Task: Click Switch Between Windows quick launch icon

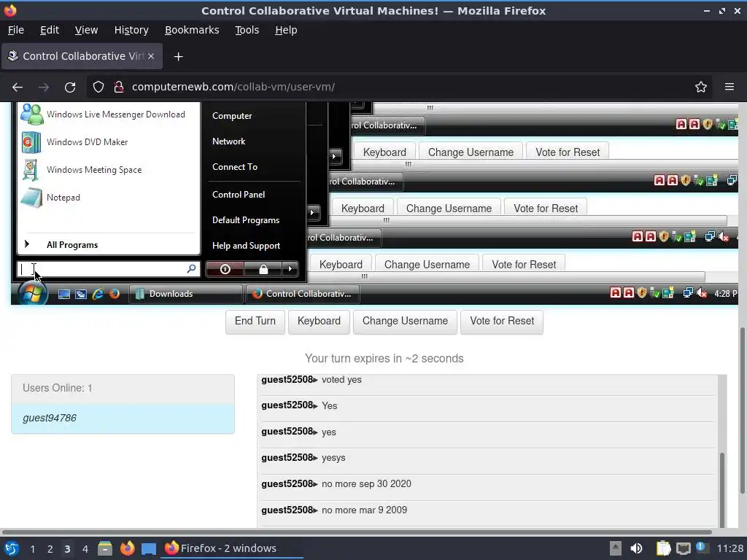Action: (80, 295)
